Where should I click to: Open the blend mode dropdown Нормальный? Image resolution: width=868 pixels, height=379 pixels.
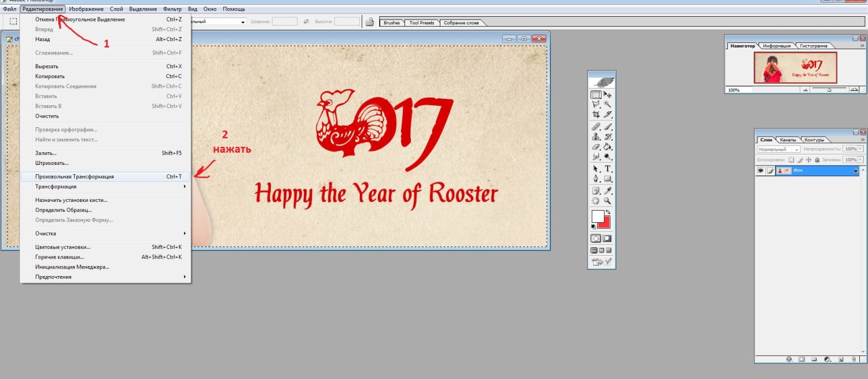(x=778, y=149)
